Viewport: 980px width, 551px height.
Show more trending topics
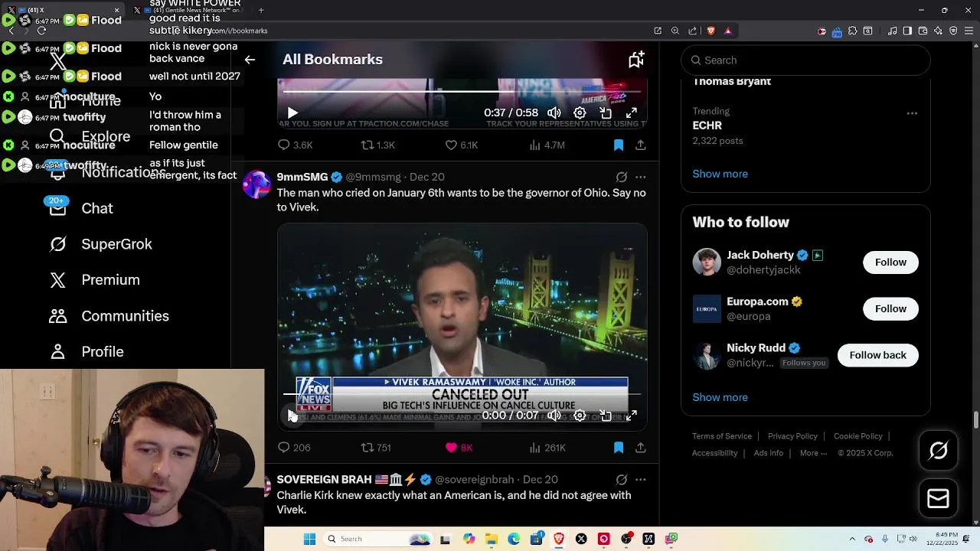720,174
